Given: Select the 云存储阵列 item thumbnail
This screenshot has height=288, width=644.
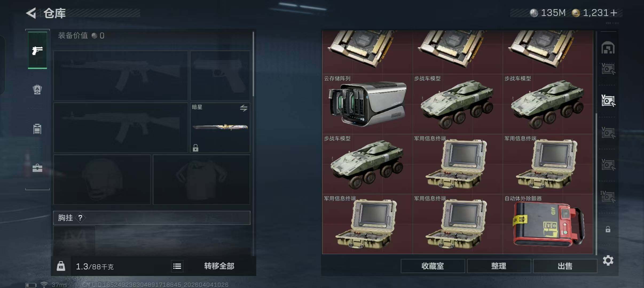Looking at the screenshot, I should (x=367, y=104).
